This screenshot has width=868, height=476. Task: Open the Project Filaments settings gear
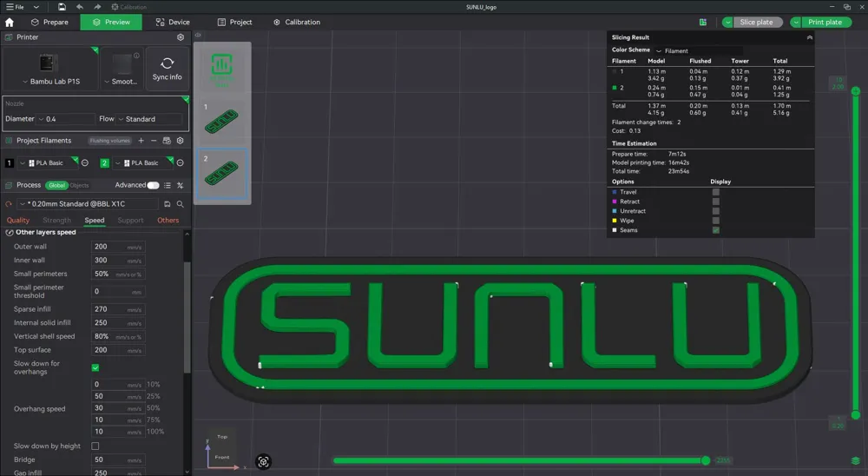click(x=180, y=141)
